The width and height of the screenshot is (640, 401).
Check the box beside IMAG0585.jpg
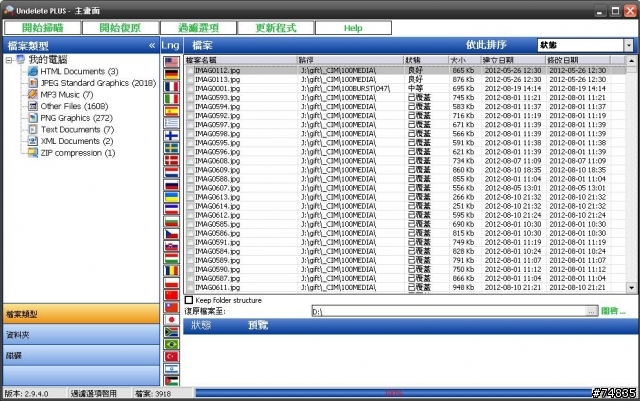[x=190, y=224]
